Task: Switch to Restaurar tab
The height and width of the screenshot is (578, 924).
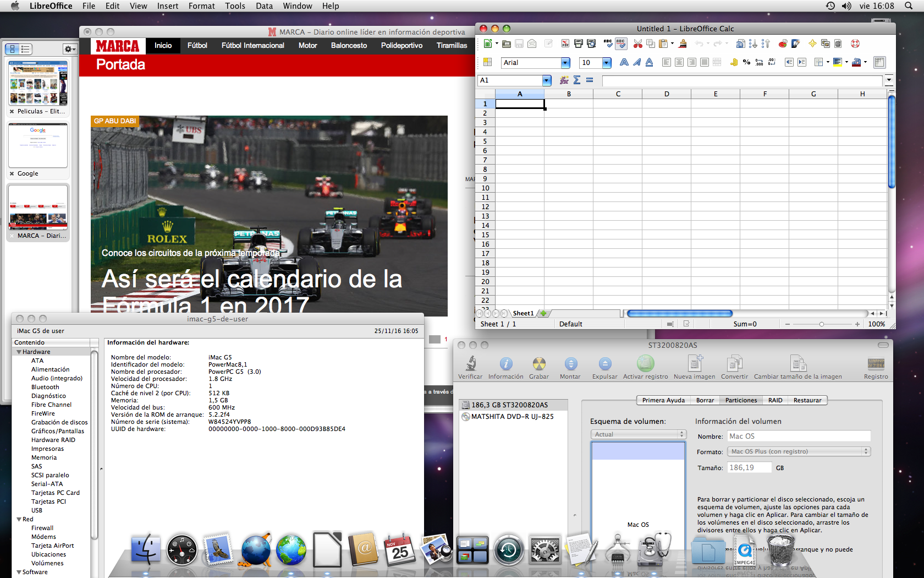Action: [x=807, y=400]
